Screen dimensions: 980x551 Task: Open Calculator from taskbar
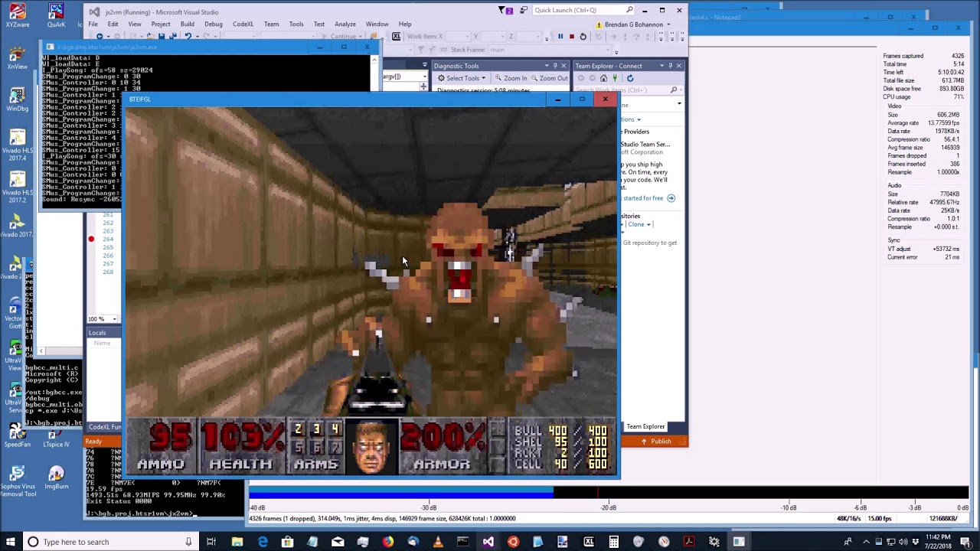613,542
